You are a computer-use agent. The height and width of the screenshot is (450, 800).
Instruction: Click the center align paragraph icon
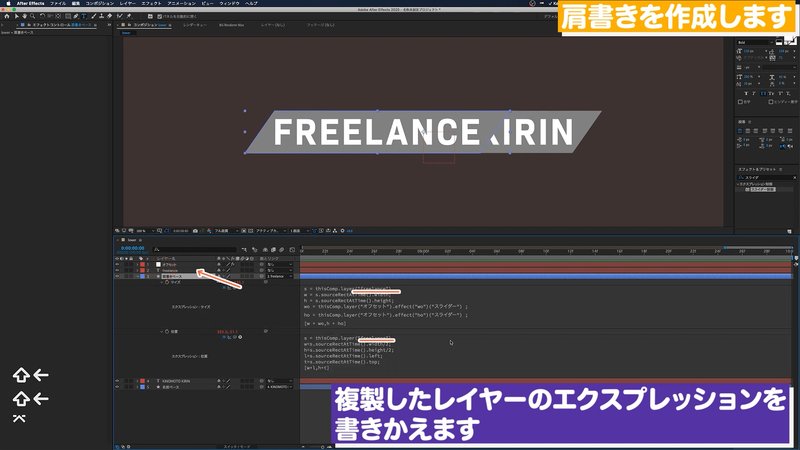click(x=748, y=131)
